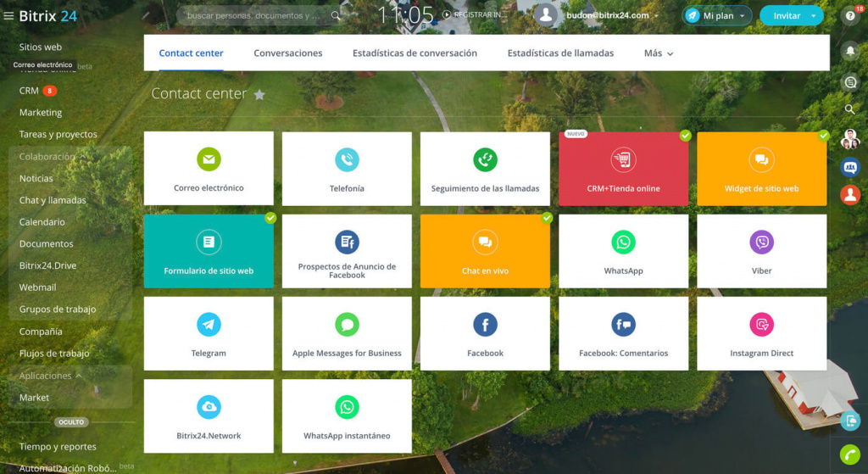868x474 pixels.
Task: Open the Mi plan dropdown
Action: (x=717, y=16)
